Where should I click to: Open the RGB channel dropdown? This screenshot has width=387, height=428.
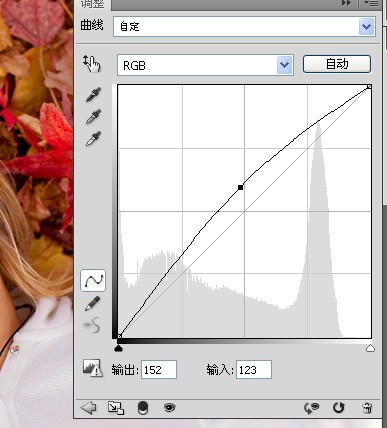205,65
